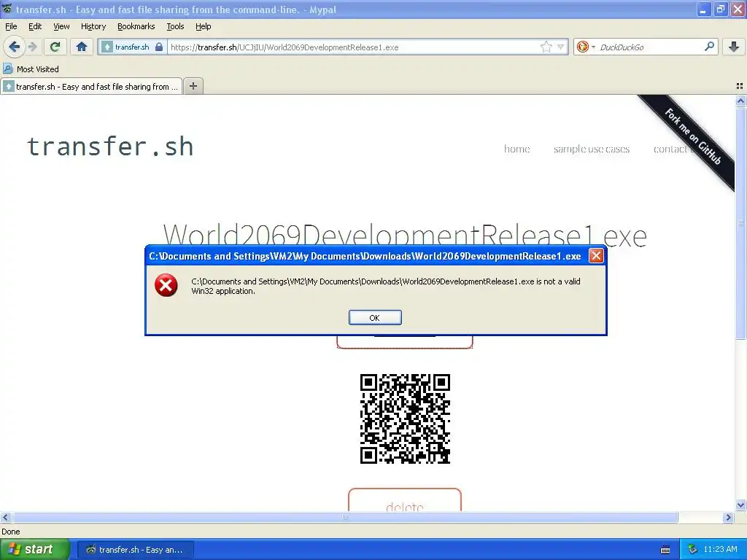747x560 pixels.
Task: Open the History menu
Action: 93,26
